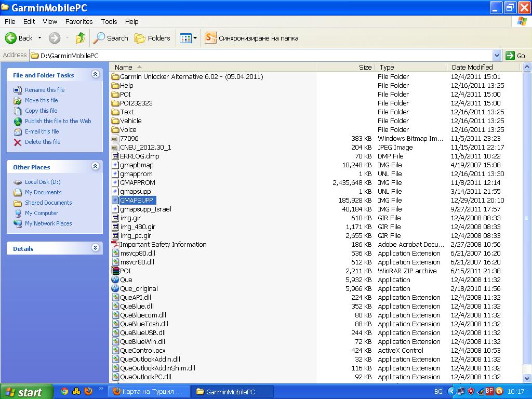Click the Go button
532x399 pixels.
click(x=516, y=56)
